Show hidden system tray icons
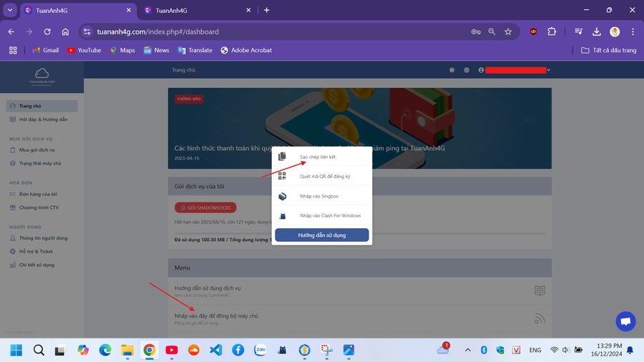The height and width of the screenshot is (362, 644). tap(468, 350)
